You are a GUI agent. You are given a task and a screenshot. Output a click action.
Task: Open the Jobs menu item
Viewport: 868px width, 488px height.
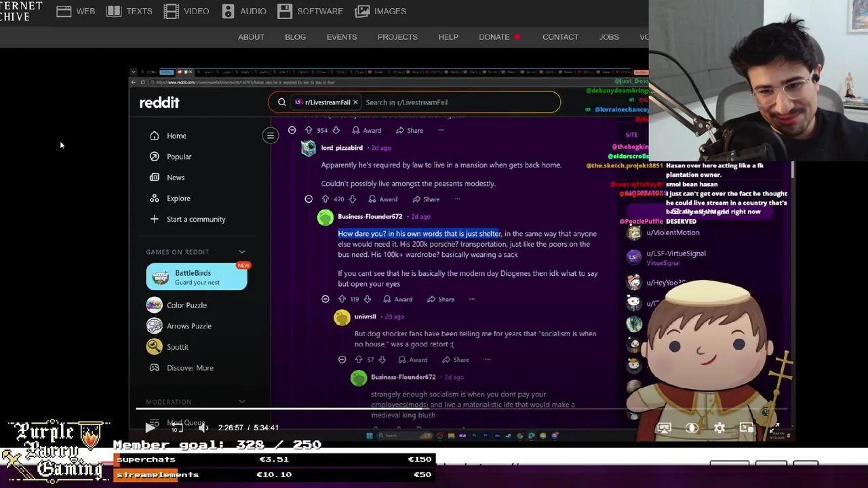[x=609, y=37]
